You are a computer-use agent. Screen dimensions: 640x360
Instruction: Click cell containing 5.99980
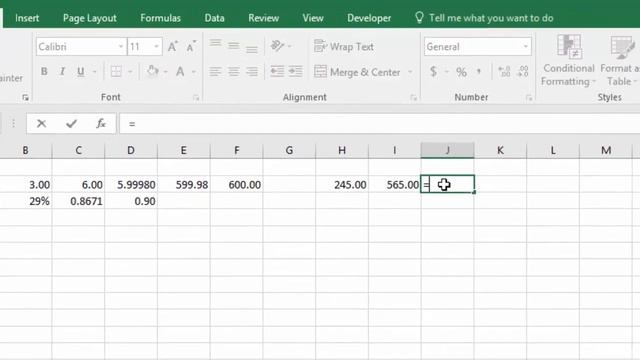[x=131, y=184]
